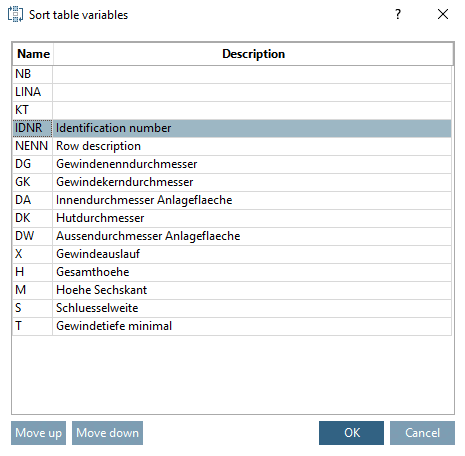Image resolution: width=465 pixels, height=456 pixels.
Task: Select the X Gewindeauslauf row
Action: (232, 254)
